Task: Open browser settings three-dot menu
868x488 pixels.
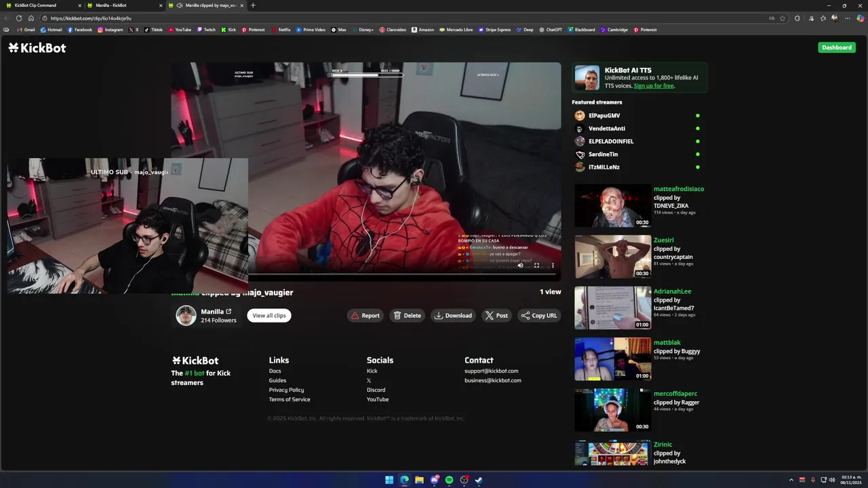Action: (847, 18)
